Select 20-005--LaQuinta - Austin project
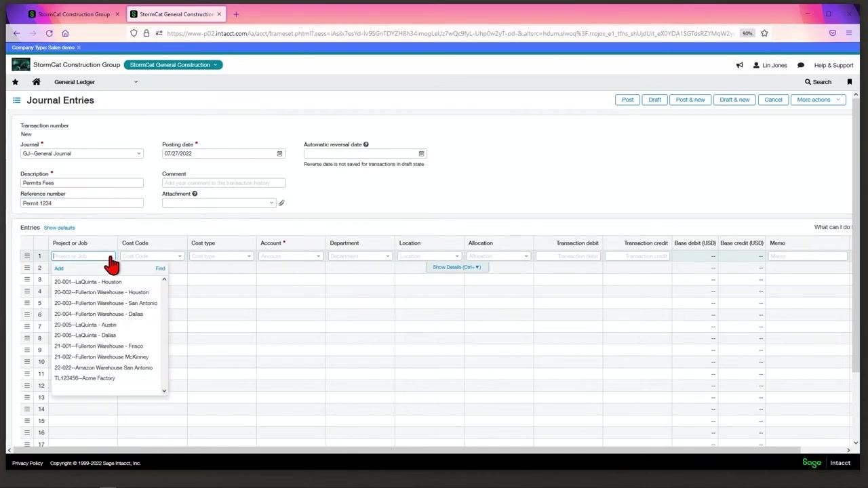The width and height of the screenshot is (868, 488). pos(85,325)
